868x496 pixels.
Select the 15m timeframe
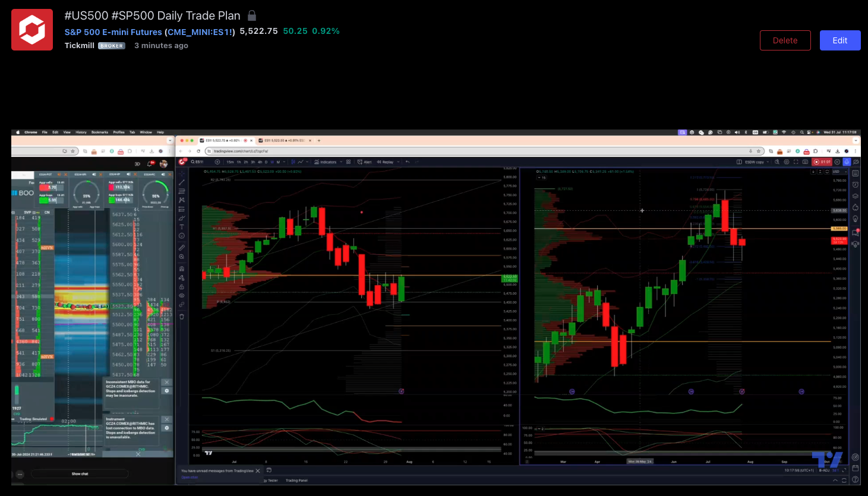tap(230, 162)
